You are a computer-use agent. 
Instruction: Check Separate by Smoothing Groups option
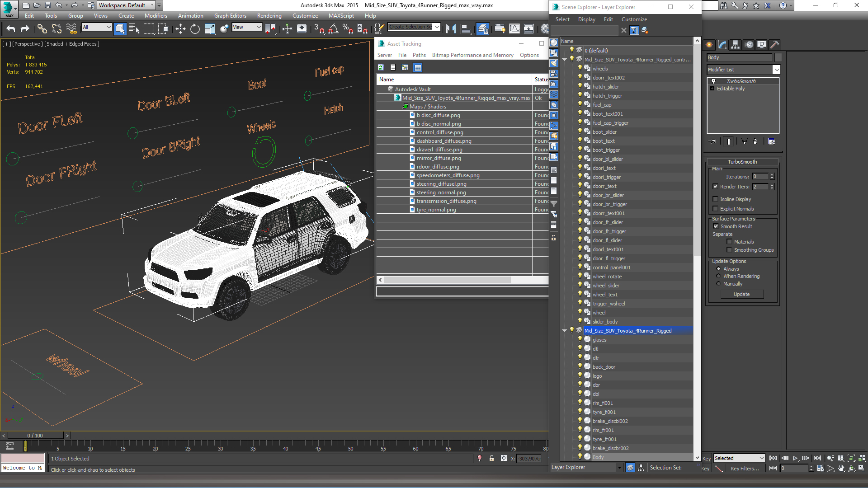[729, 250]
